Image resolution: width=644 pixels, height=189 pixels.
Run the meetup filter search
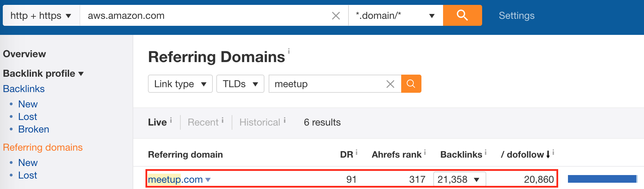pyautogui.click(x=411, y=84)
